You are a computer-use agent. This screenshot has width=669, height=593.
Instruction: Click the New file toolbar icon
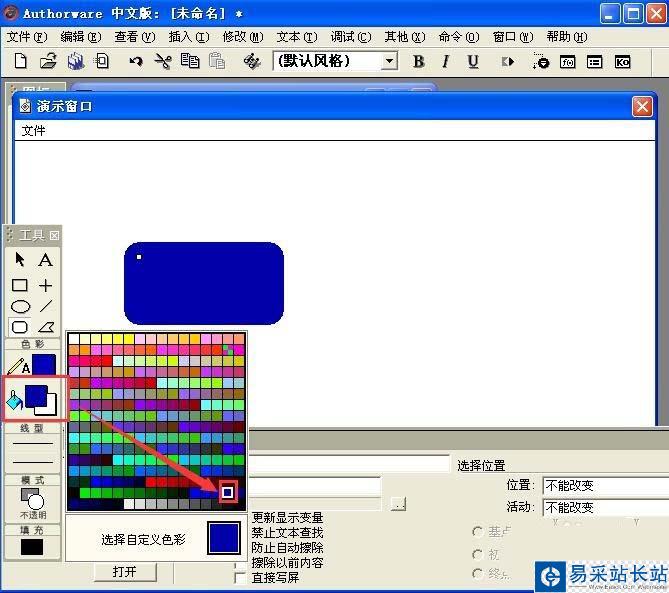point(20,61)
